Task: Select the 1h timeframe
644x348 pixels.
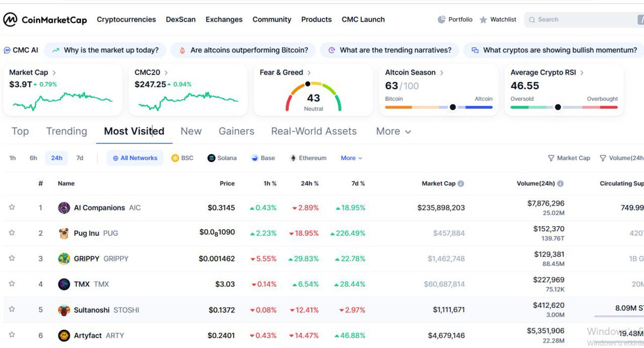Action: (12, 158)
